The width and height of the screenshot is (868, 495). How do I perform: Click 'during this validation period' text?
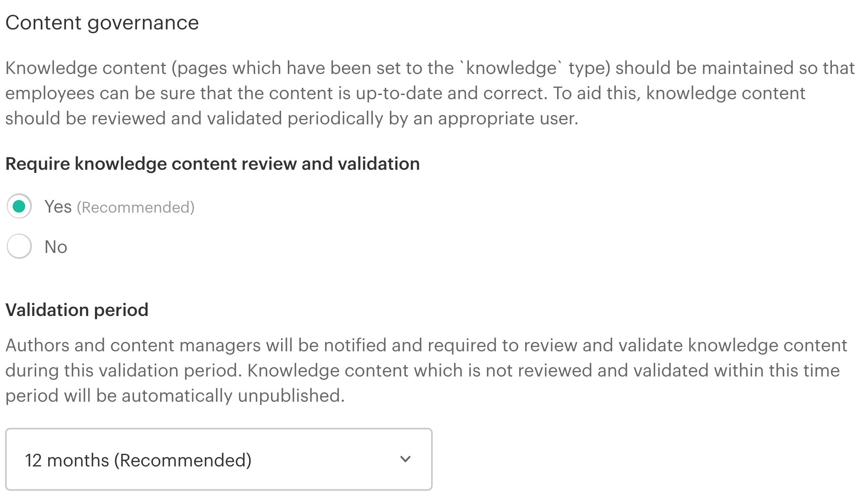coord(124,371)
